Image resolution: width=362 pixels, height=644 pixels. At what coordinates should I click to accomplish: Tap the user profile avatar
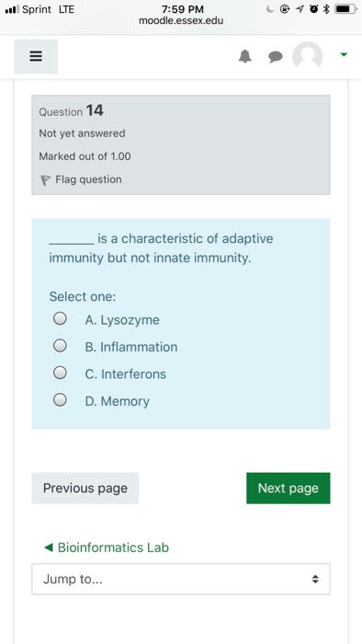[x=308, y=55]
